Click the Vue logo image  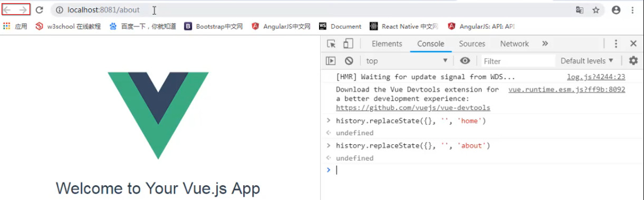click(158, 116)
